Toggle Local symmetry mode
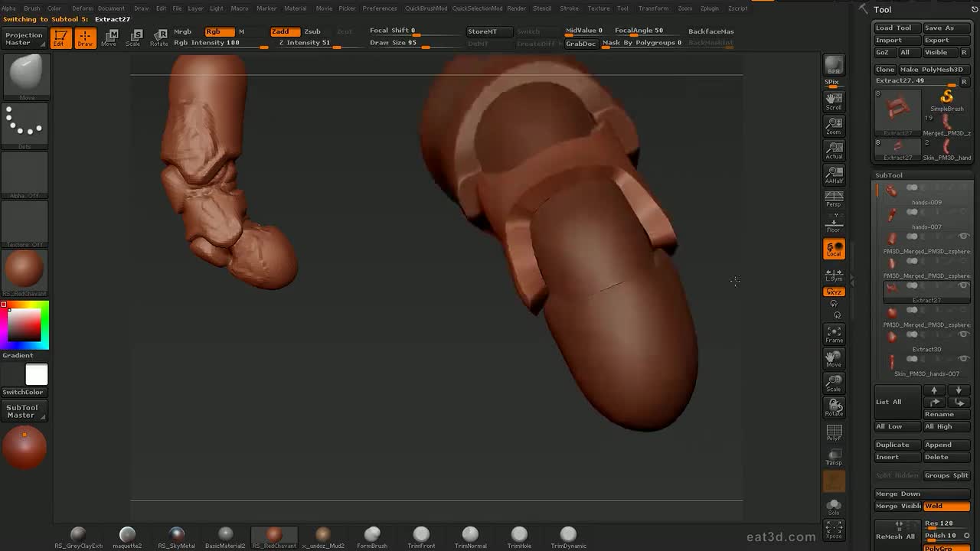Screen dimensions: 980x551 click(834, 249)
